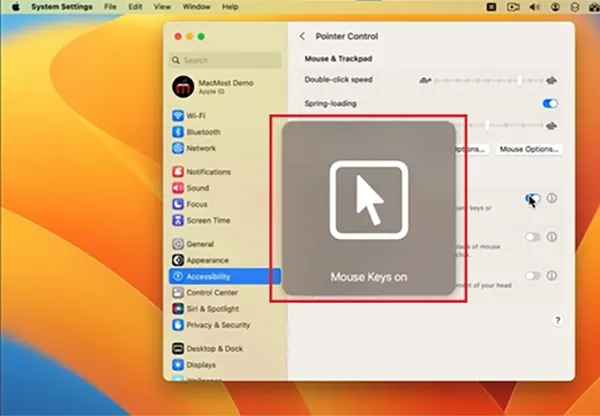Open the Apple menu
The width and height of the screenshot is (600, 416).
pyautogui.click(x=16, y=7)
